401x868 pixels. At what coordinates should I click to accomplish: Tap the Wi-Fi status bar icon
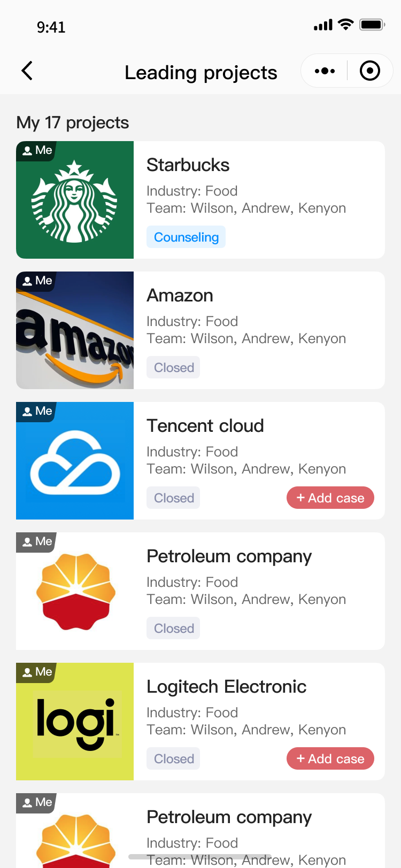pos(346,25)
